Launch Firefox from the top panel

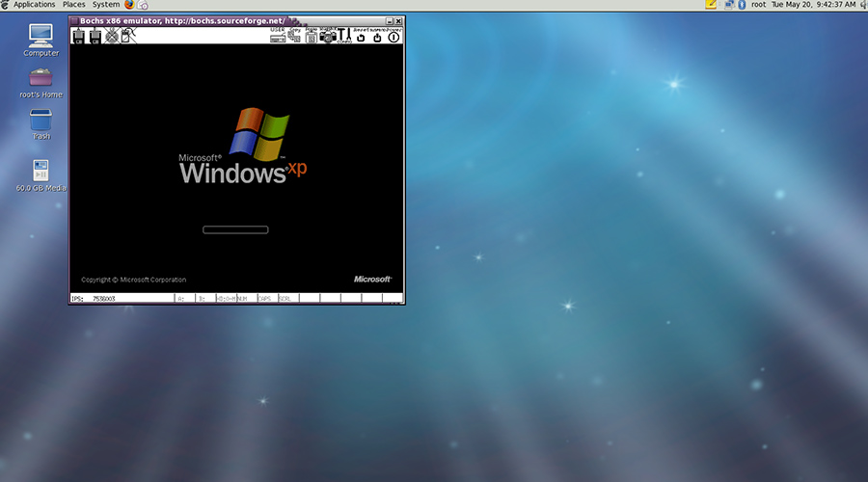[129, 5]
